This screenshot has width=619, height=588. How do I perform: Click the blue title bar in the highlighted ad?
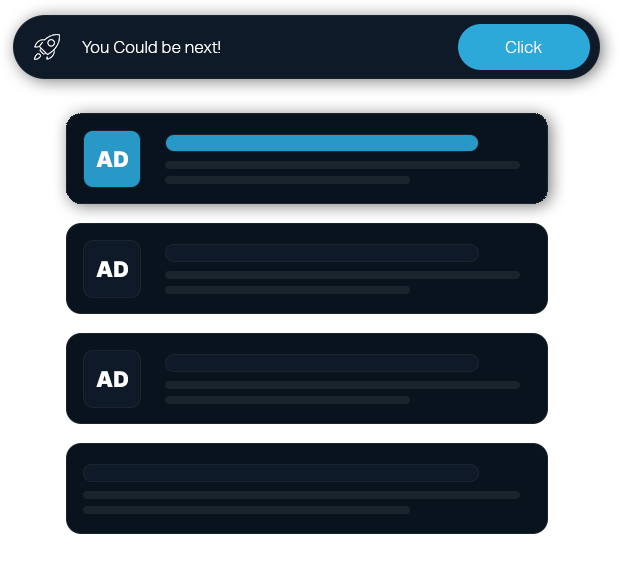coord(322,143)
